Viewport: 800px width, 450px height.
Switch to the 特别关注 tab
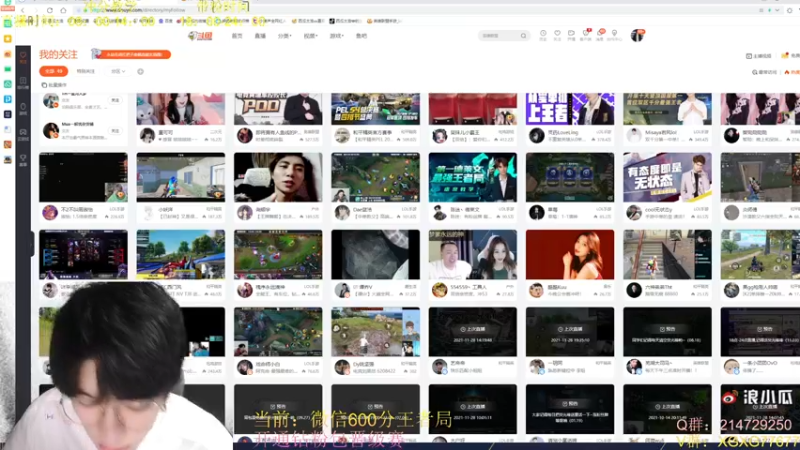[86, 71]
